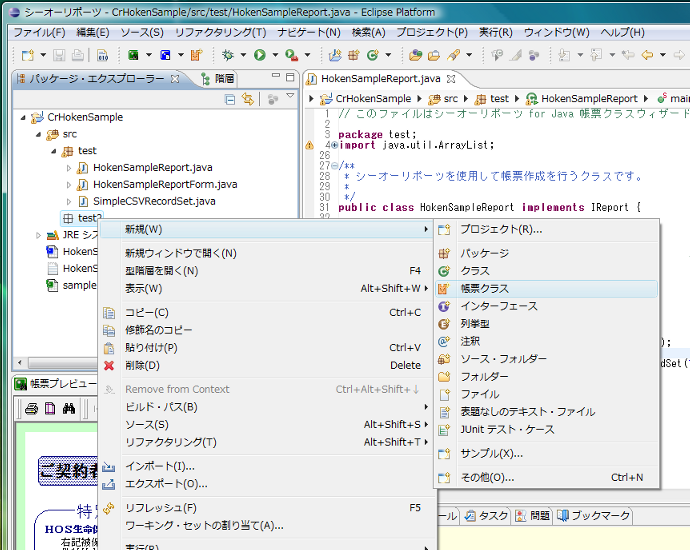Click the New Java Class toolbar icon
The image size is (690, 550).
[x=373, y=55]
